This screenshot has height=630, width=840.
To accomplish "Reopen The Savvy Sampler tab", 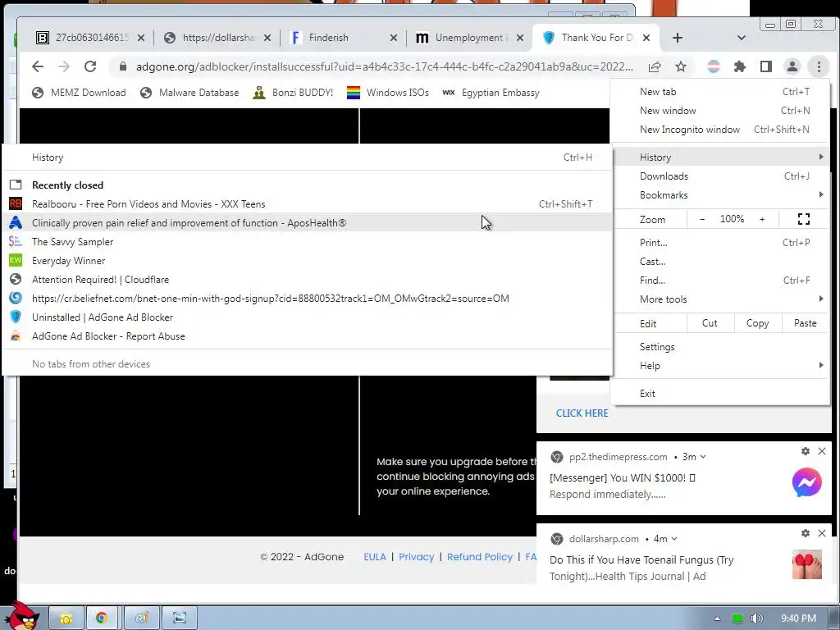I will point(307,242).
